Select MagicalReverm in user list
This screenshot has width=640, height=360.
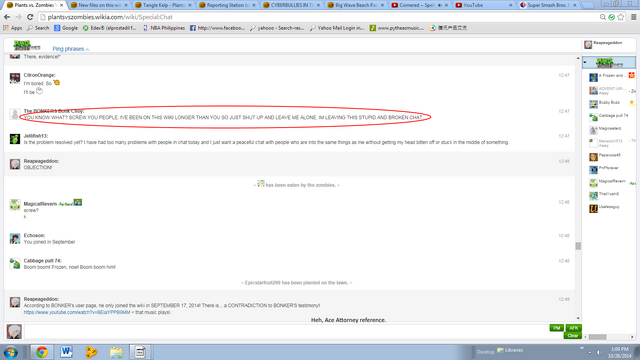(x=611, y=182)
